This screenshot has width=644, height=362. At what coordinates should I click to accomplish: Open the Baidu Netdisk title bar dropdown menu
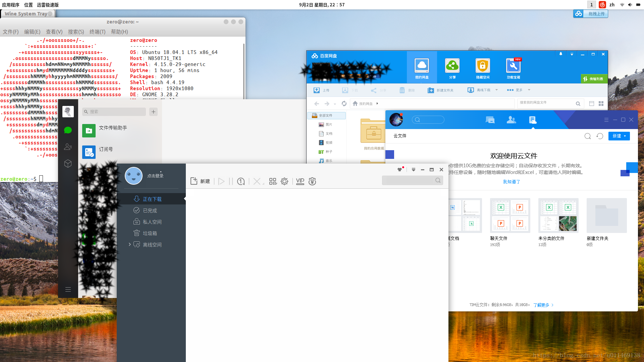point(572,54)
